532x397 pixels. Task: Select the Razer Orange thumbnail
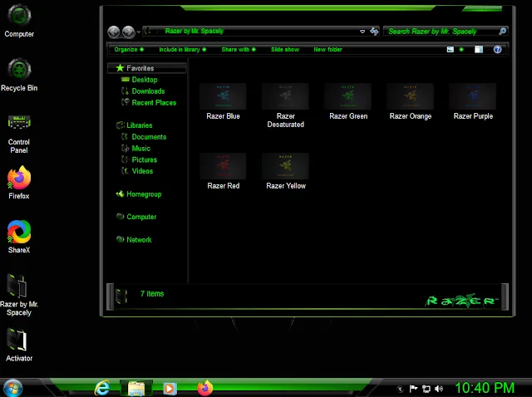410,101
